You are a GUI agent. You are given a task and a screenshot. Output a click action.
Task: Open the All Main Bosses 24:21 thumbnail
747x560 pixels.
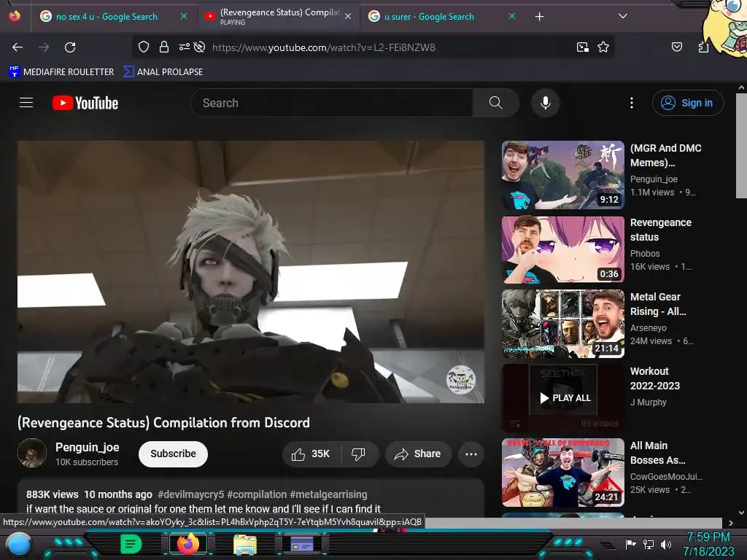click(x=562, y=472)
